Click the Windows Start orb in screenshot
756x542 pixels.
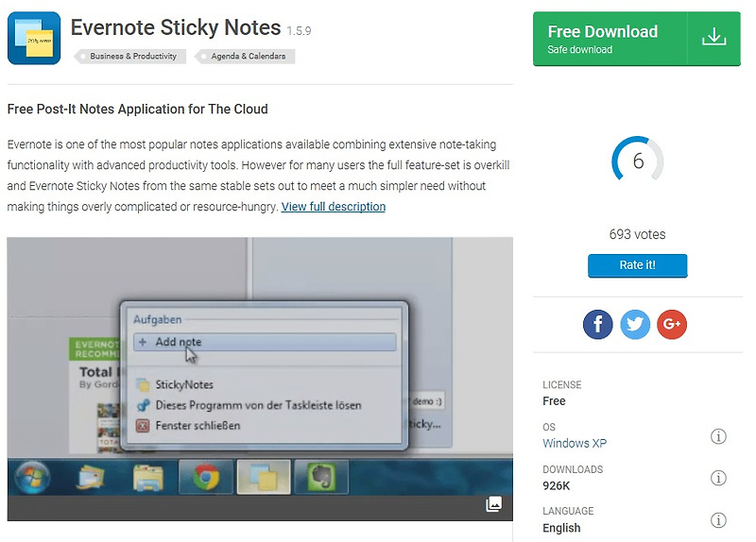[x=32, y=478]
